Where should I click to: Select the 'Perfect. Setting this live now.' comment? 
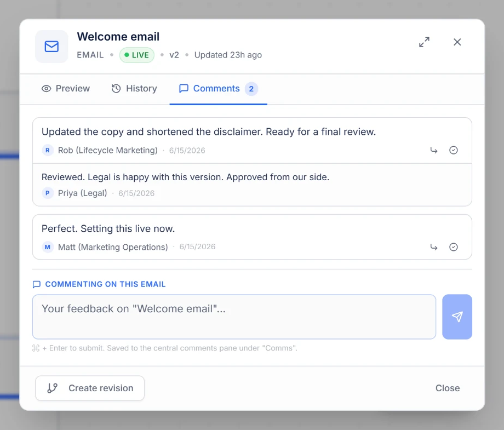click(108, 228)
